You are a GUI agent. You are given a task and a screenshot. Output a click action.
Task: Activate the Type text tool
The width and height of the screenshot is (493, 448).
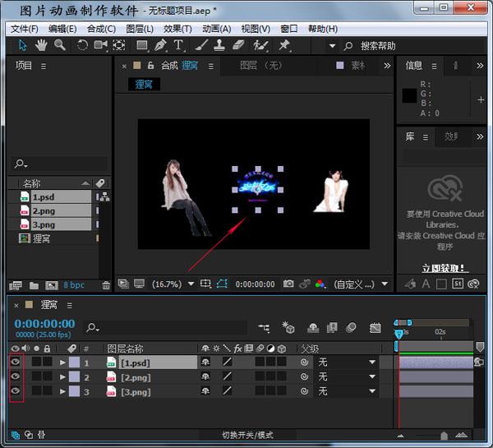click(178, 45)
